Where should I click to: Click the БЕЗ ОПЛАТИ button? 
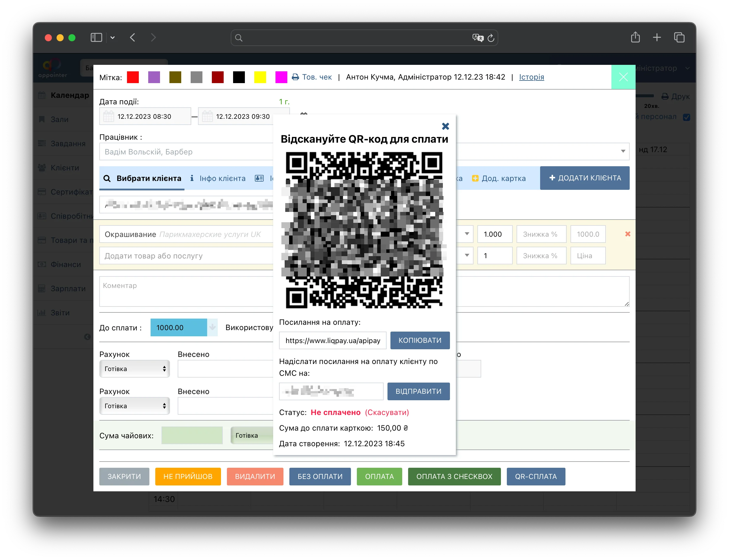click(x=320, y=476)
